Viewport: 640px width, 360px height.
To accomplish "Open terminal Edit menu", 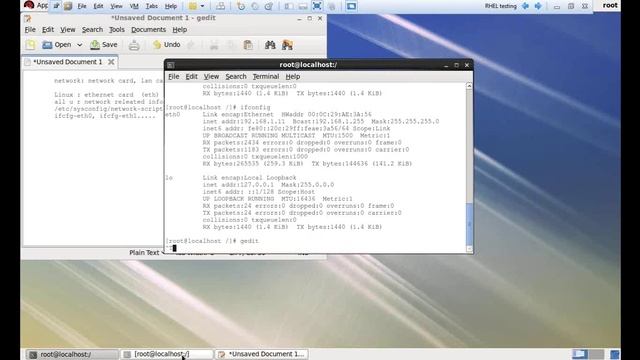I will (191, 77).
